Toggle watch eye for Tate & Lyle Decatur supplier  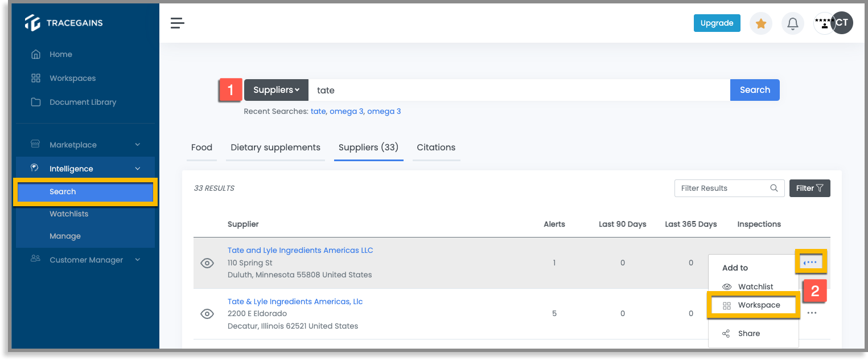(x=207, y=314)
